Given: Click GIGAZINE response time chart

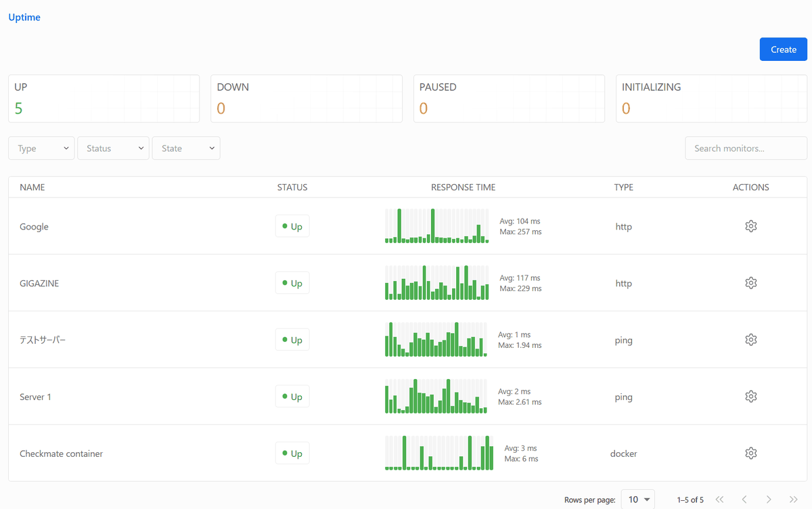Looking at the screenshot, I should (x=436, y=283).
